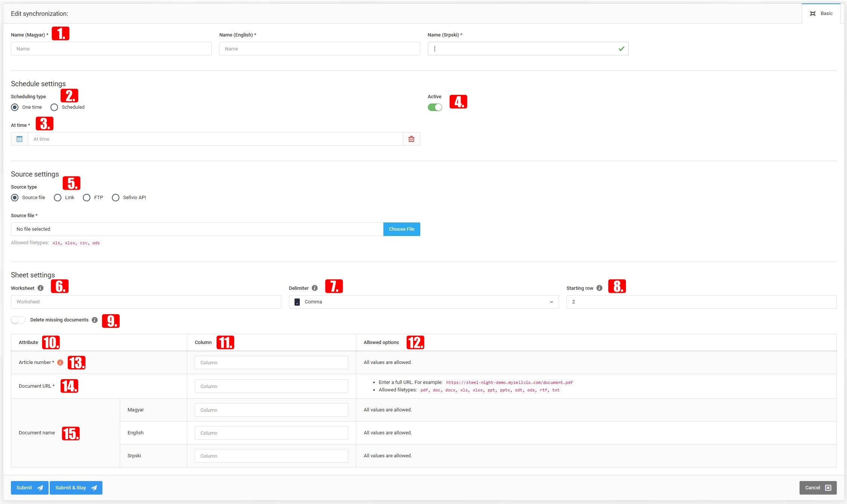Click the Starting row field
Image resolution: width=847 pixels, height=504 pixels.
click(702, 302)
